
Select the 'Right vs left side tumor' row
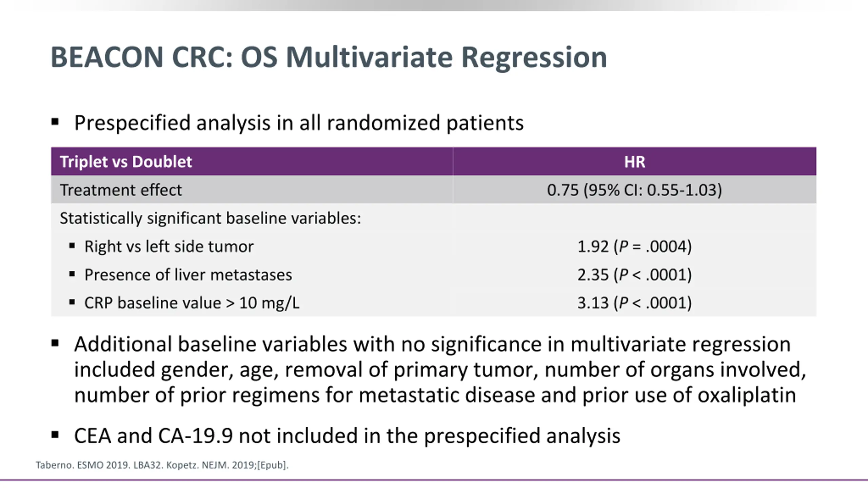pos(169,246)
